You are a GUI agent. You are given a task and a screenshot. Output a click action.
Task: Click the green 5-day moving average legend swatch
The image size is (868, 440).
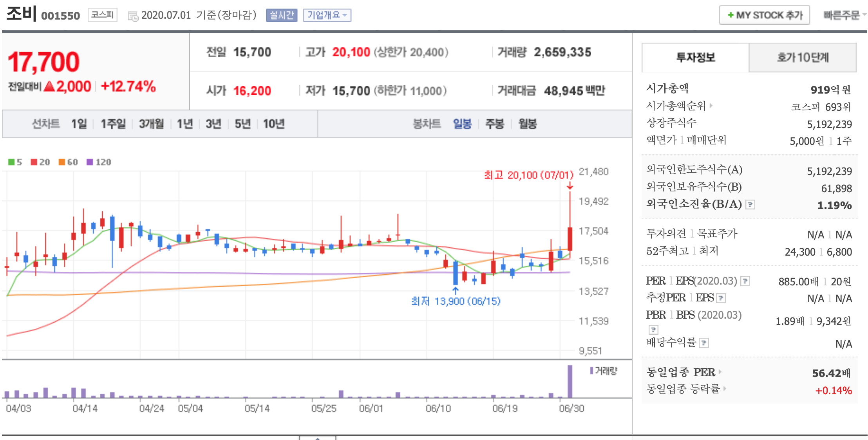[x=11, y=162]
